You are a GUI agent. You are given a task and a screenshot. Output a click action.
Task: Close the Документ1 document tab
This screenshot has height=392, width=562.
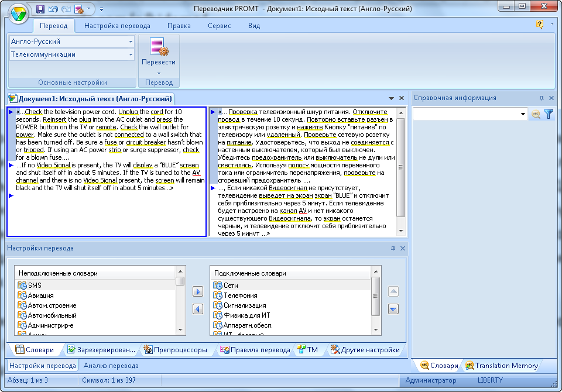point(402,98)
